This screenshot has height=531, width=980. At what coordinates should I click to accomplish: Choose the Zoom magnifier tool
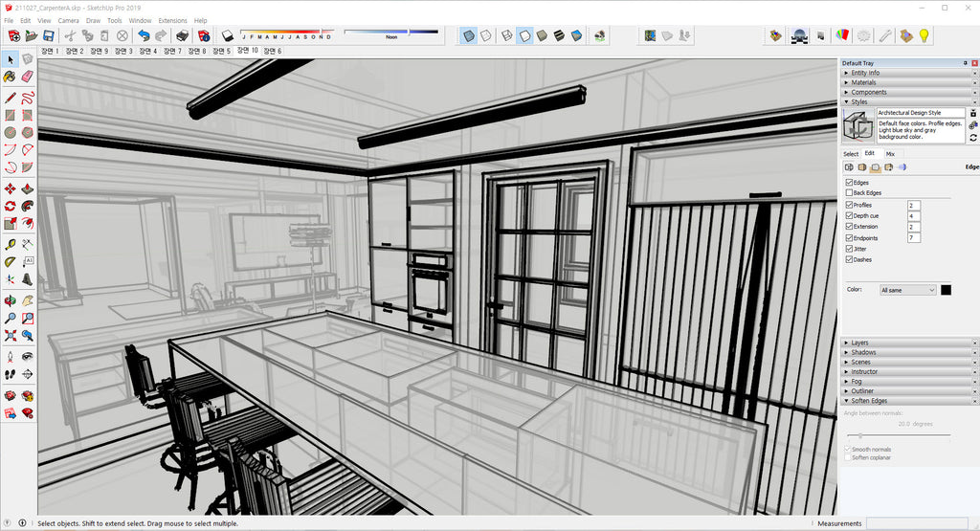coord(10,318)
